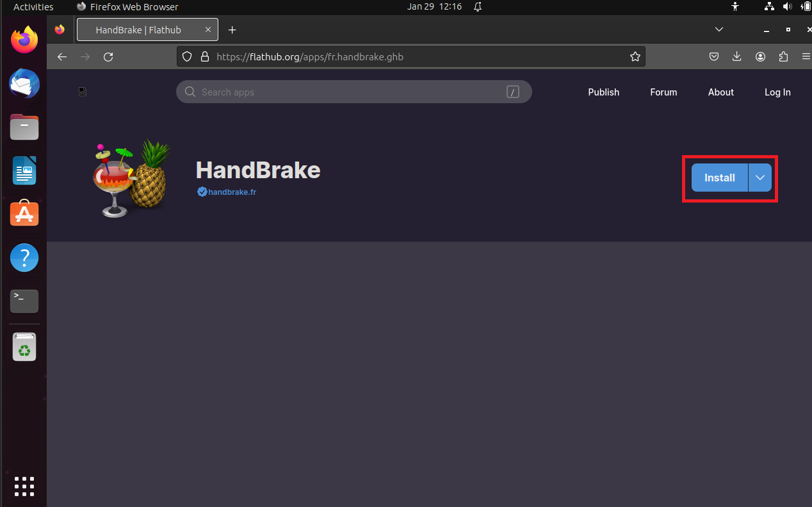The width and height of the screenshot is (812, 507).
Task: Open the Firefox account icon
Action: pos(760,56)
